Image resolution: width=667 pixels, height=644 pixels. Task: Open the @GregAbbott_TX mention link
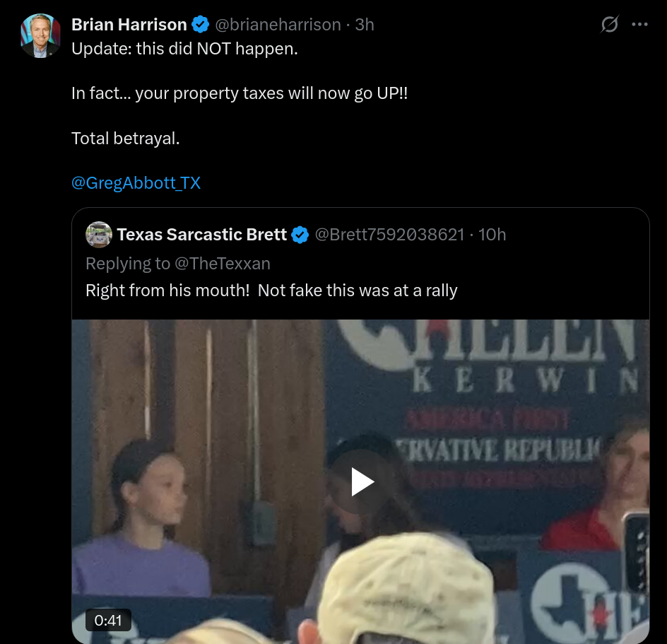tap(136, 183)
